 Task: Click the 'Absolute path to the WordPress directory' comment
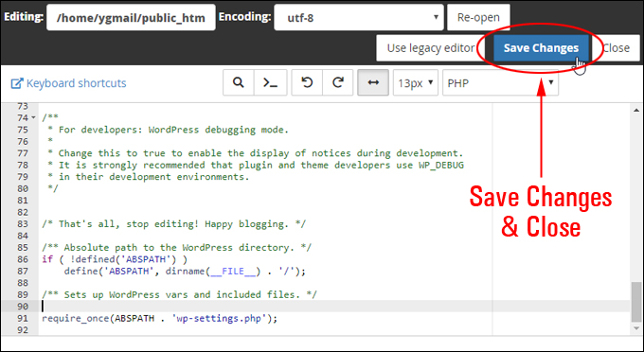point(176,248)
